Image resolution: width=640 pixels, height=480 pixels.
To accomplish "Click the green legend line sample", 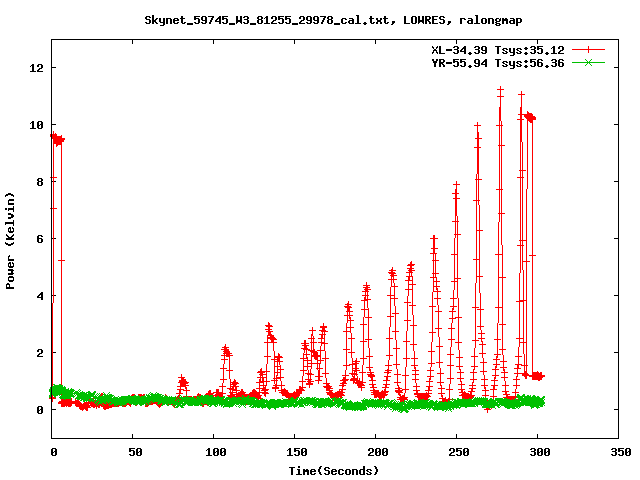I will [x=588, y=62].
